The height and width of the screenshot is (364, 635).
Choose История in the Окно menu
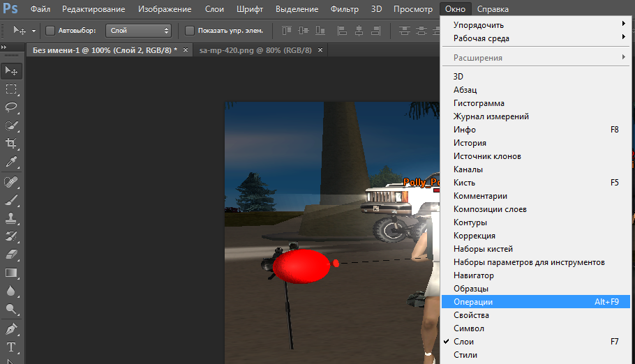pos(536,142)
